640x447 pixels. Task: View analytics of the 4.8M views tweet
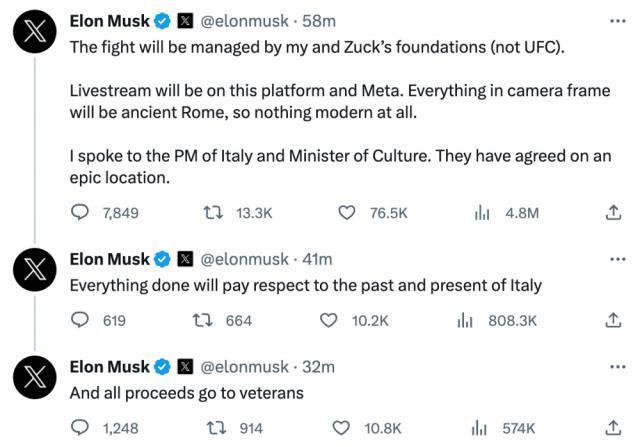(484, 213)
